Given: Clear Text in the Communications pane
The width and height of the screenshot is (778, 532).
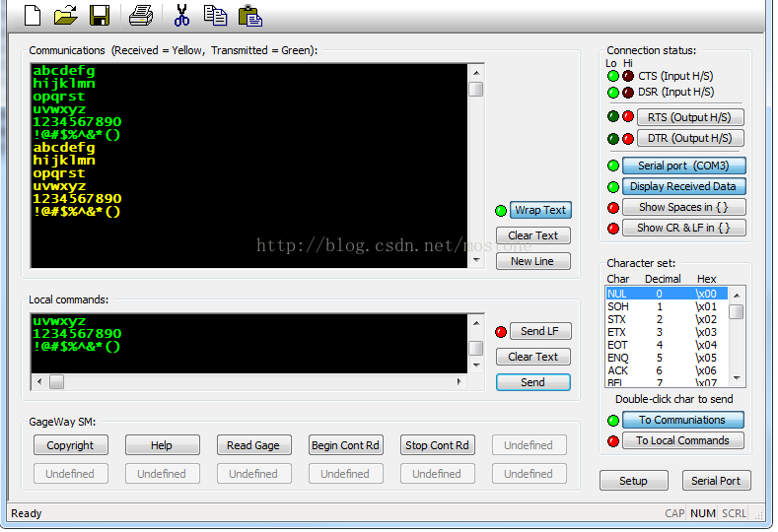Looking at the screenshot, I should pyautogui.click(x=532, y=235).
